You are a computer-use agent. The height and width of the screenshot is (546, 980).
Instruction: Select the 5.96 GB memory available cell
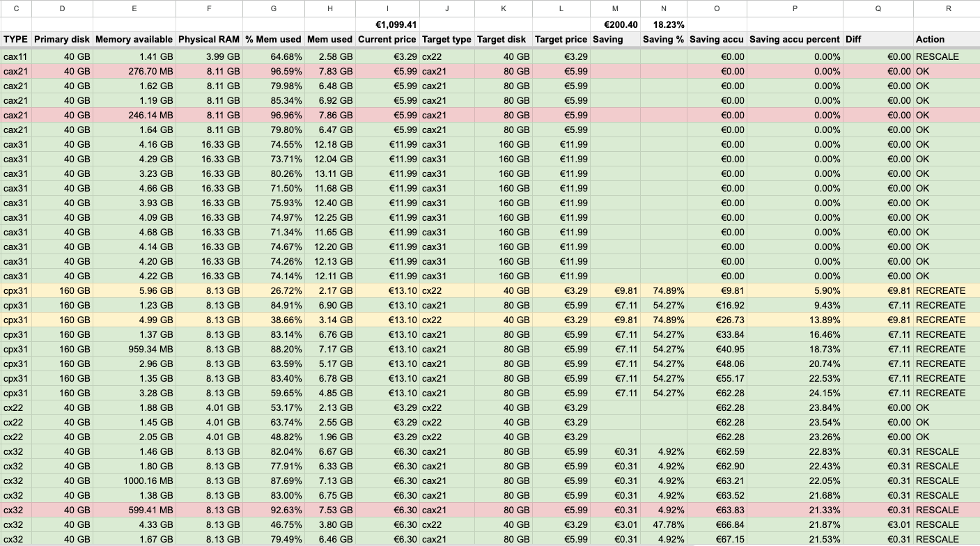pyautogui.click(x=134, y=290)
